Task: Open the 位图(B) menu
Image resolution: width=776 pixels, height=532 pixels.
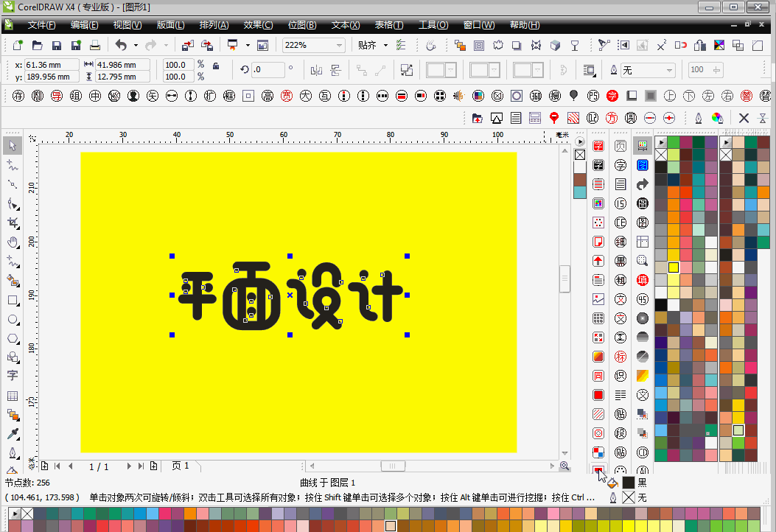Action: pyautogui.click(x=301, y=25)
